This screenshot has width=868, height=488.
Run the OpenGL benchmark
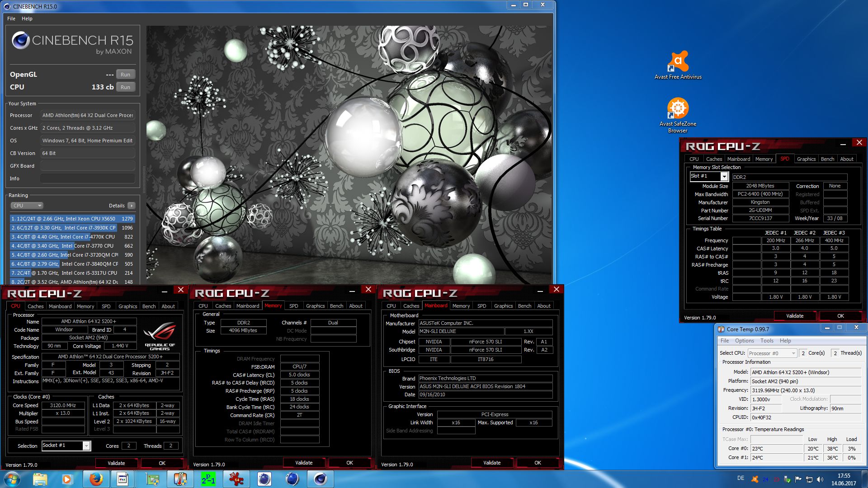125,75
